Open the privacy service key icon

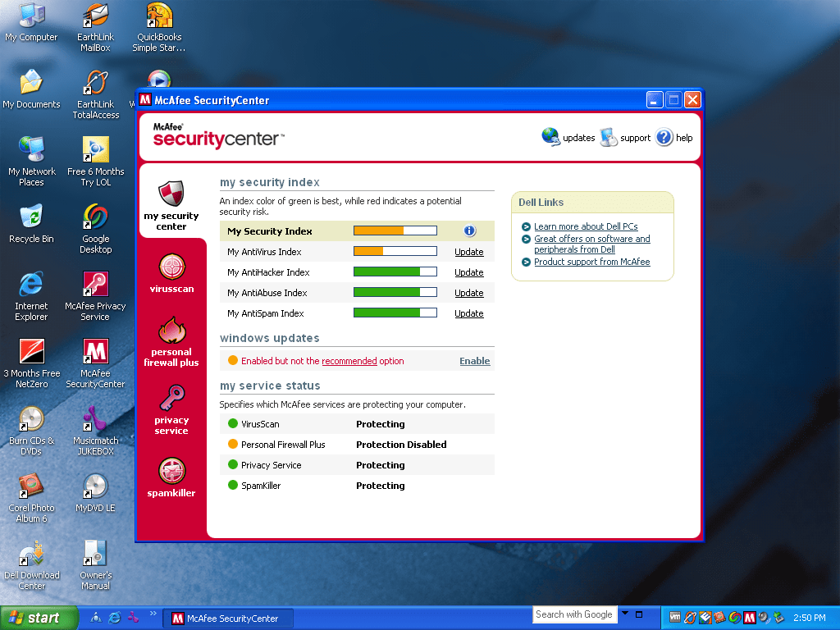(x=171, y=399)
